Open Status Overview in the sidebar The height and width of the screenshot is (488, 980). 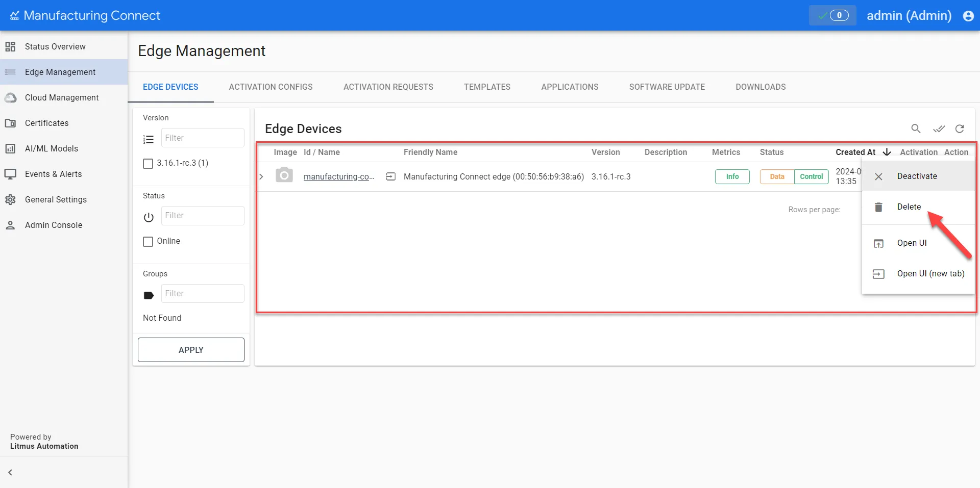(64, 46)
